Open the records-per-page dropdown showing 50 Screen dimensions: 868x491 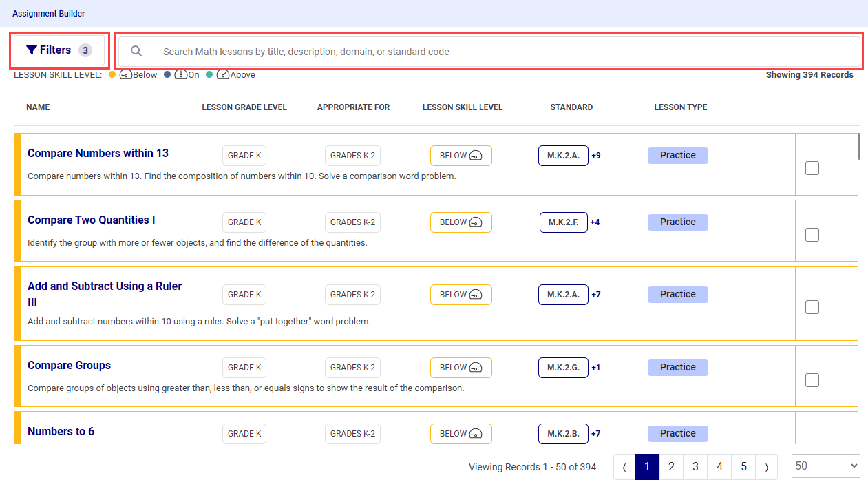coord(825,466)
